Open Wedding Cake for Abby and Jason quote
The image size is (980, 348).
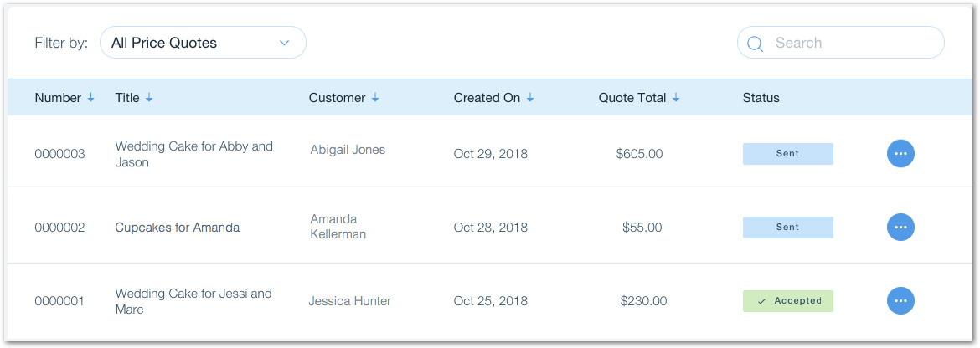pyautogui.click(x=193, y=154)
